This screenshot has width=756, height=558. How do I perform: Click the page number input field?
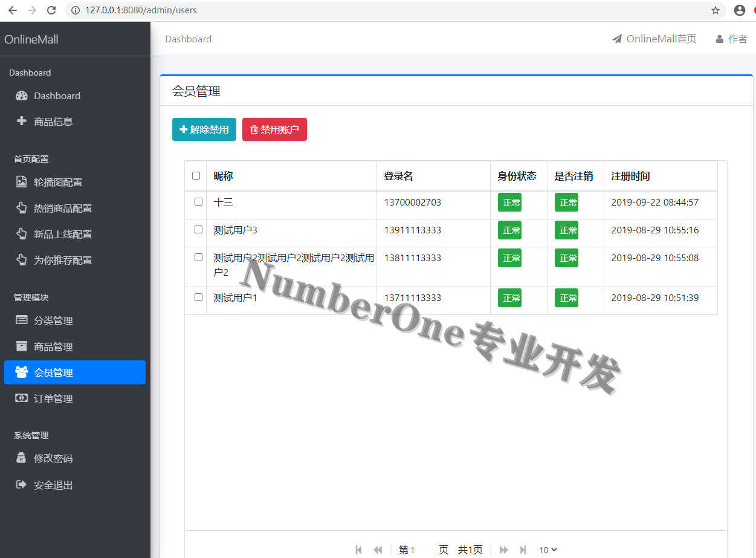click(422, 550)
